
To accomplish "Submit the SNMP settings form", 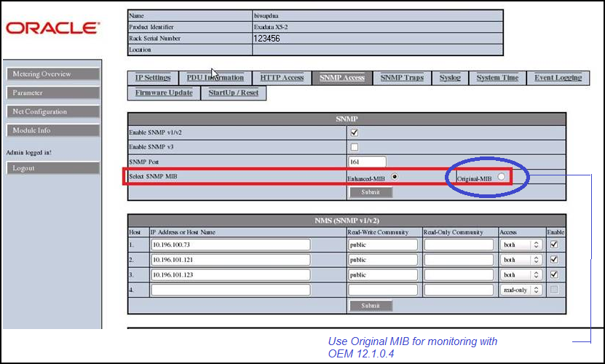I will pos(371,192).
